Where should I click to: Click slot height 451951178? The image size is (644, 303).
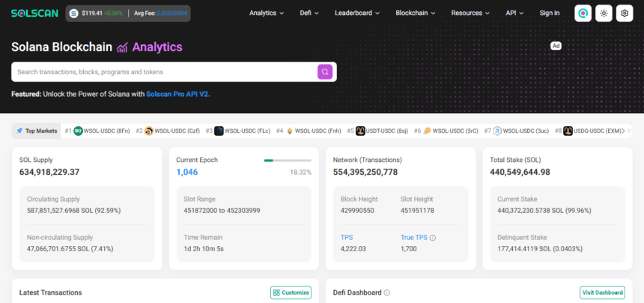pyautogui.click(x=417, y=211)
